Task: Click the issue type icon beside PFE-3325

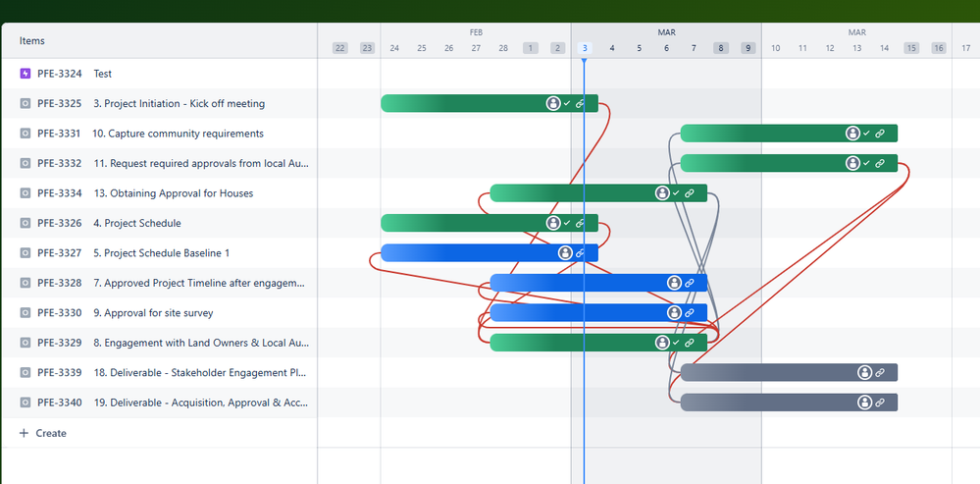Action: click(x=25, y=104)
